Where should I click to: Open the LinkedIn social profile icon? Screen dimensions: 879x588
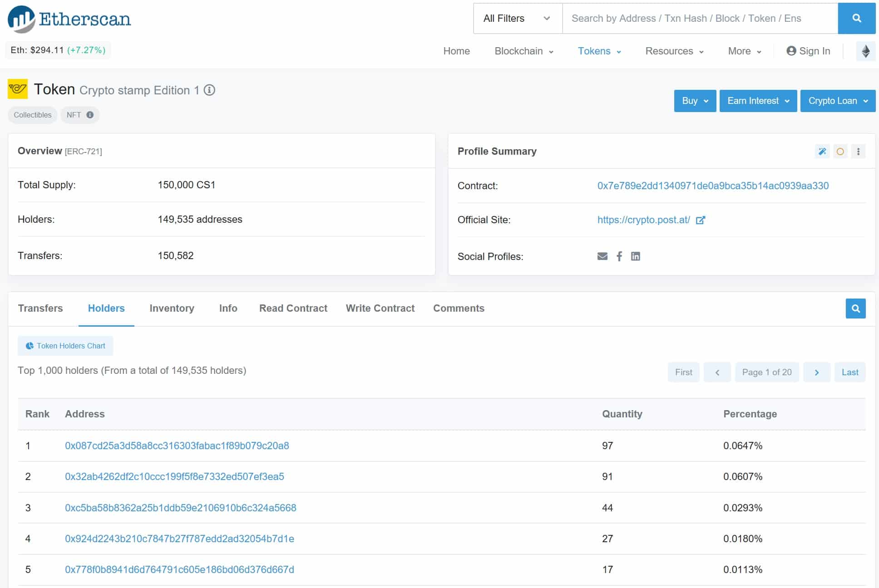pyautogui.click(x=636, y=256)
